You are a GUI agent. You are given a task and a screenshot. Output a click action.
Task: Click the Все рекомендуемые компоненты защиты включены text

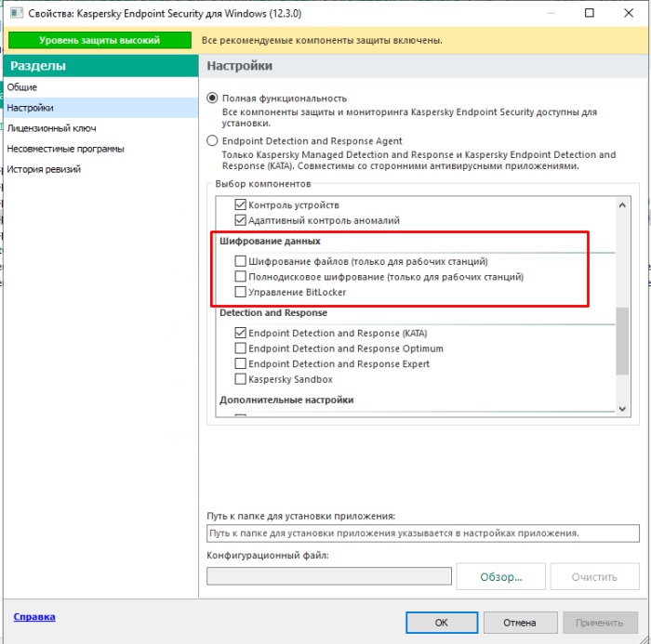[x=322, y=40]
